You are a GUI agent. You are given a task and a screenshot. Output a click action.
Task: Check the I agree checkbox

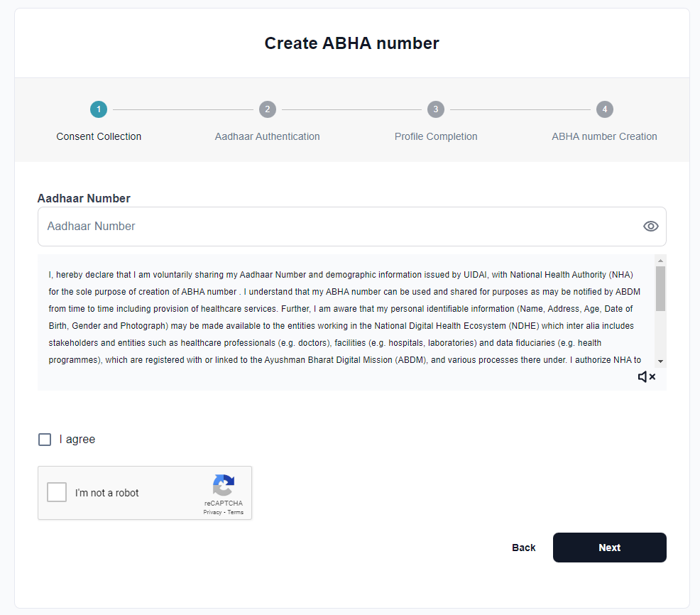pos(45,439)
